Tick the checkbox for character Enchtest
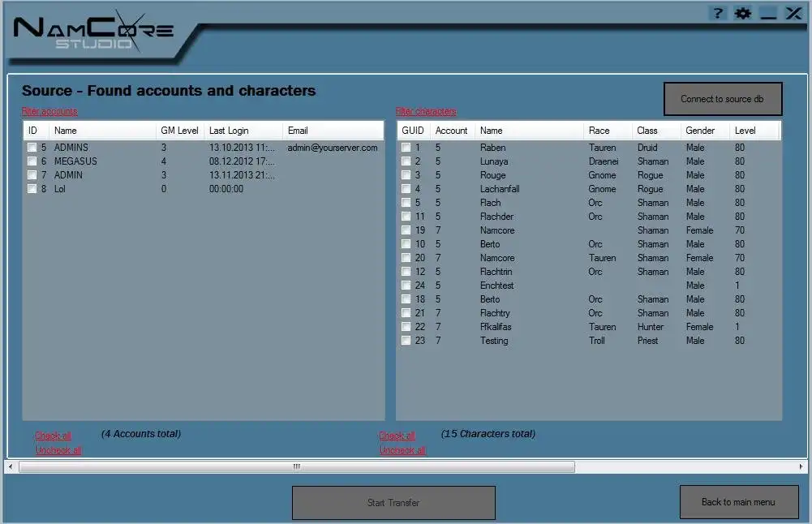 pos(406,286)
